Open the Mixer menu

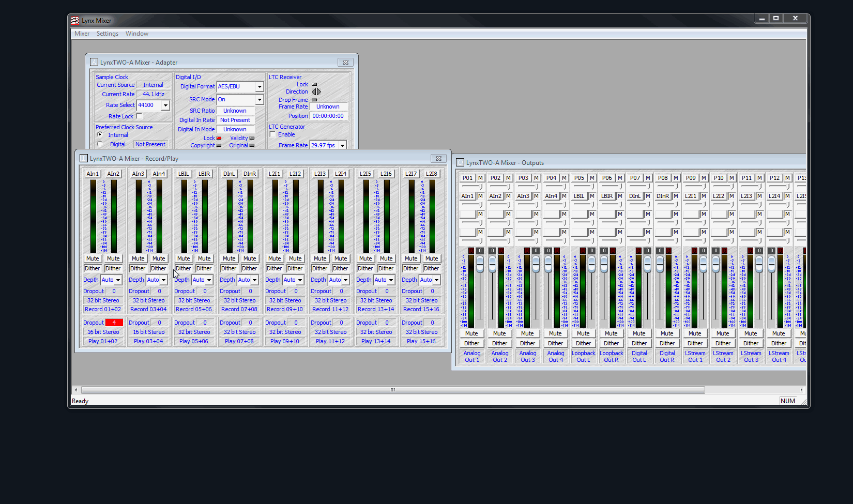[x=82, y=34]
